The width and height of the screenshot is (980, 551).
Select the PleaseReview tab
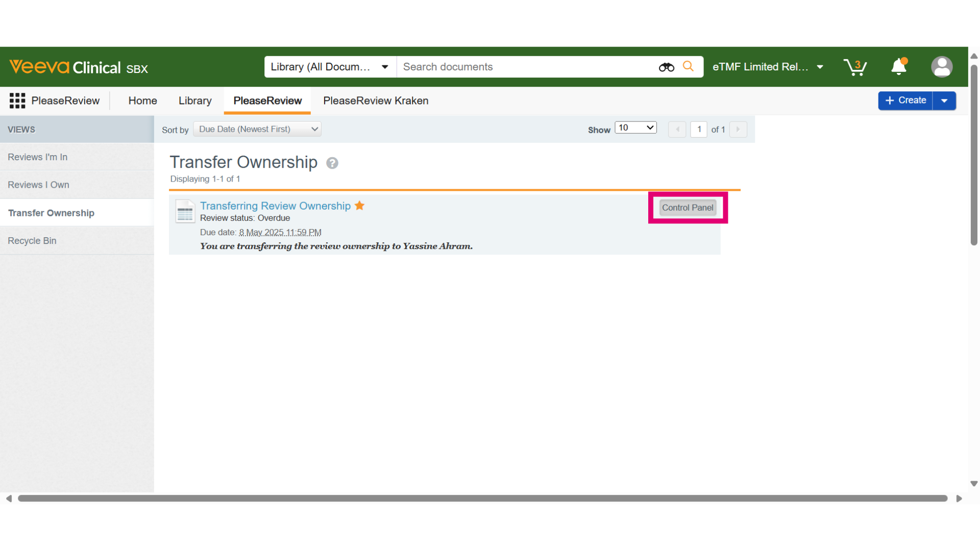(x=267, y=101)
